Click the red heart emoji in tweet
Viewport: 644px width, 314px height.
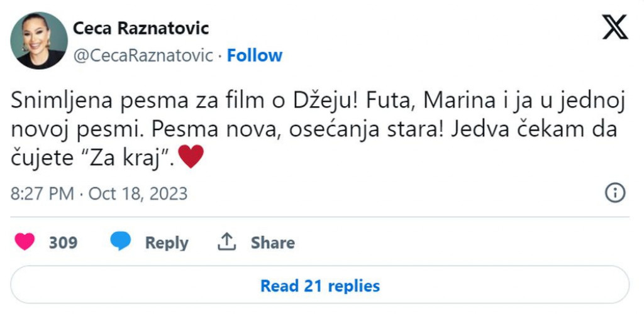(x=191, y=156)
